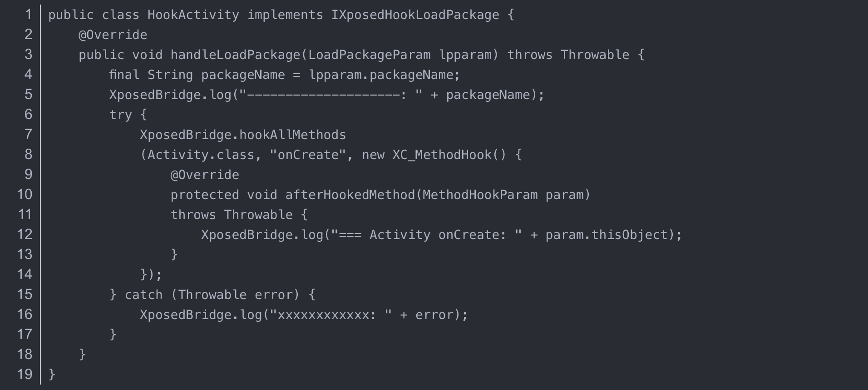Screen dimensions: 868x390
Task: Click line number 9 in the gutter
Action: (x=28, y=175)
